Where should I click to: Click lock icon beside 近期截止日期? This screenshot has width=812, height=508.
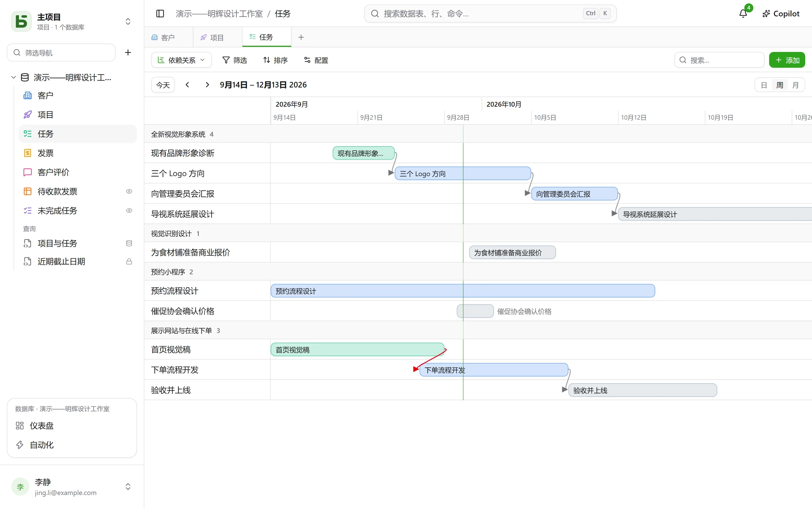[x=129, y=261]
